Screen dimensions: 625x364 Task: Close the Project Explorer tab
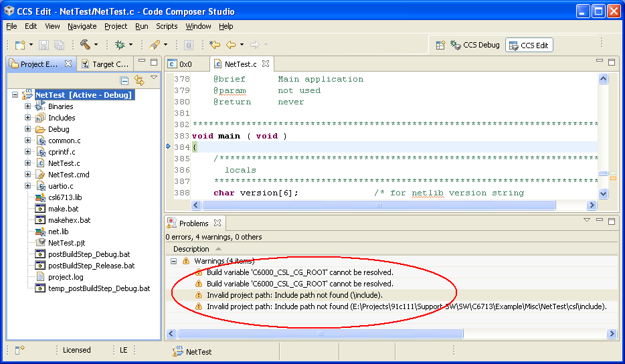point(68,64)
